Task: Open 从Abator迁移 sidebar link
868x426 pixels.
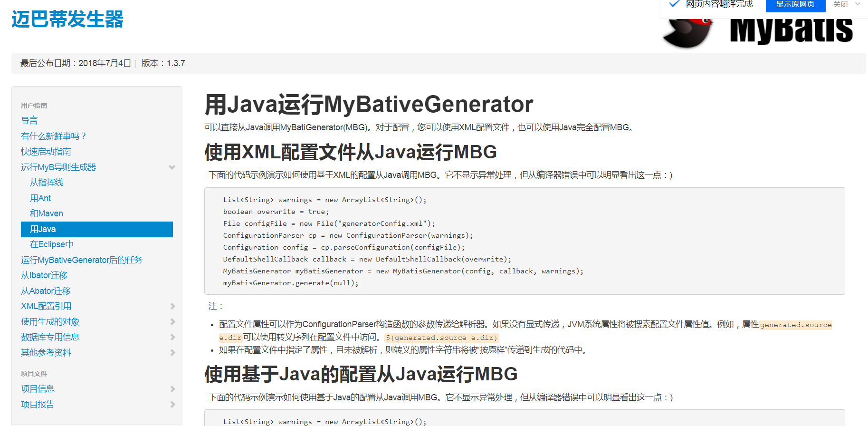Action: click(x=46, y=291)
